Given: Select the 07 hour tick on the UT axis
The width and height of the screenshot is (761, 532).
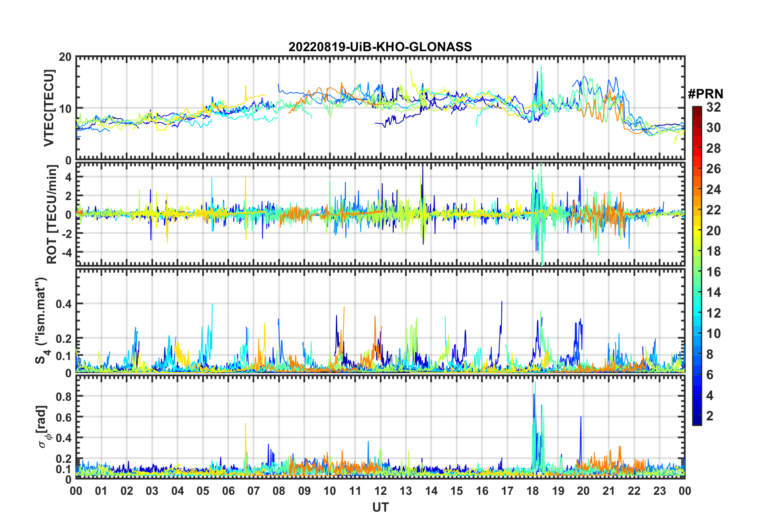Looking at the screenshot, I should (254, 491).
